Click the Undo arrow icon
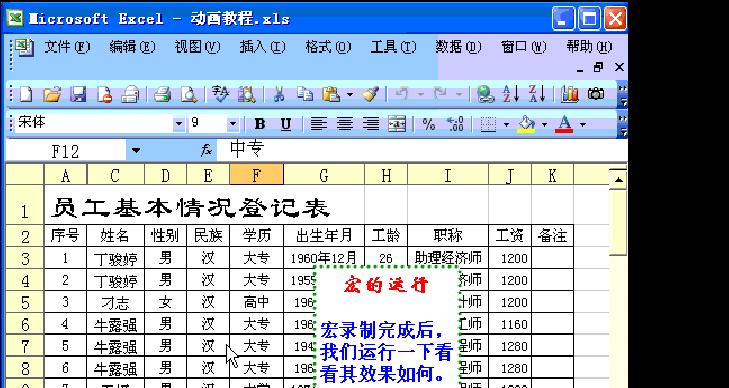Image resolution: width=729 pixels, height=388 pixels. coord(402,94)
